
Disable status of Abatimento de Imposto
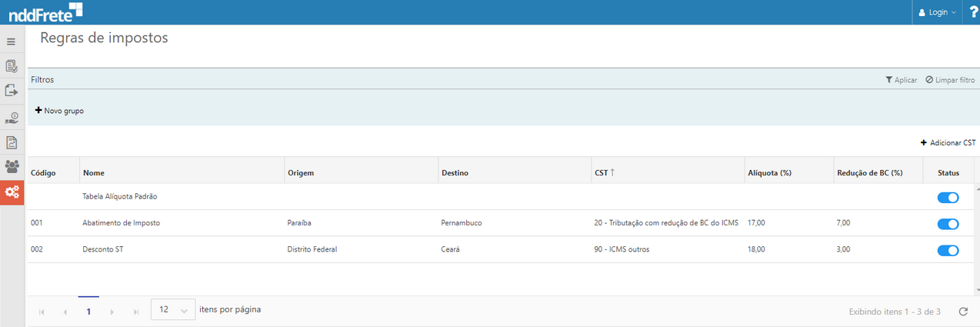tap(948, 224)
